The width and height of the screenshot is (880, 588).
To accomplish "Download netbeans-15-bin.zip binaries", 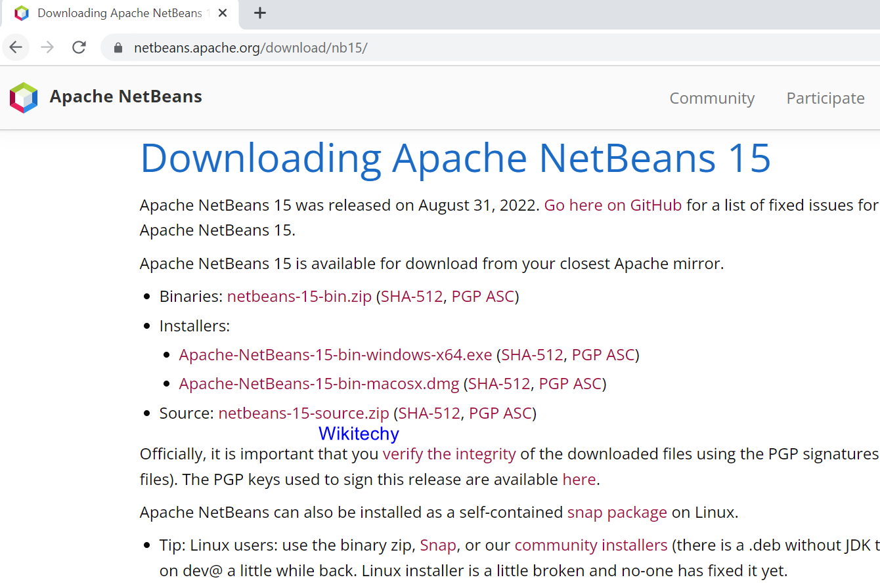I will (299, 297).
